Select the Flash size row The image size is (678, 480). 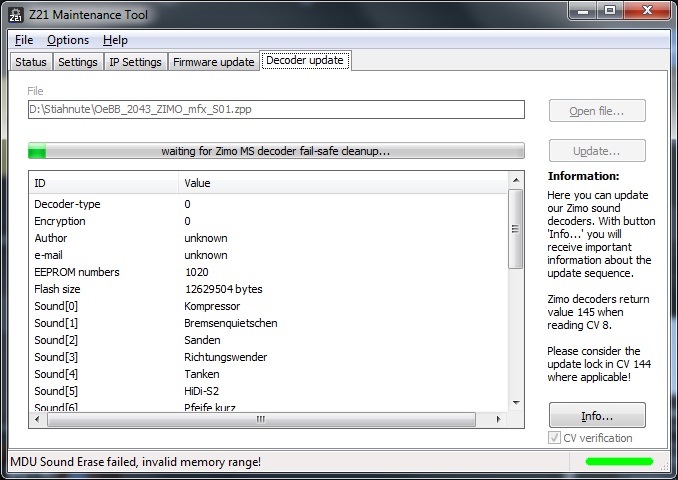tap(268, 289)
